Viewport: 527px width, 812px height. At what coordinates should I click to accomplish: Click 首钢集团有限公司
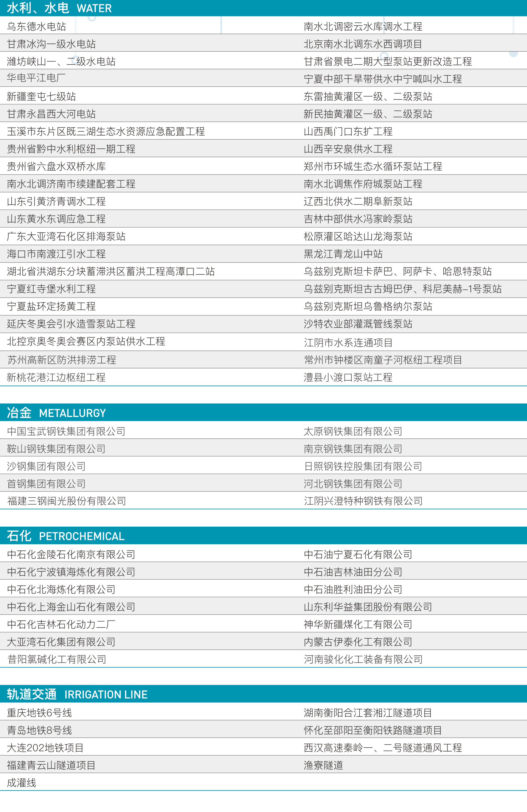click(46, 483)
